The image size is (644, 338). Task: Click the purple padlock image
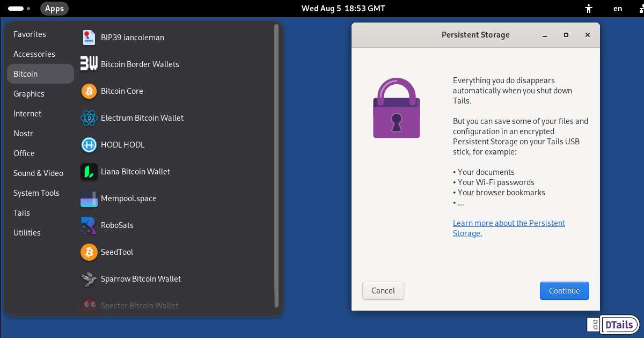[397, 108]
